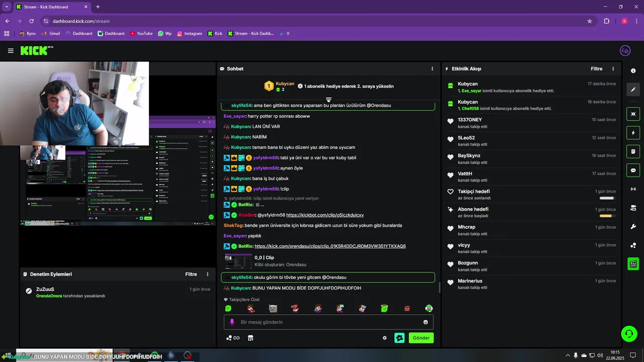Open Filtre in Denetim Eylemleri panel
The width and height of the screenshot is (644, 362).
pos(191,275)
